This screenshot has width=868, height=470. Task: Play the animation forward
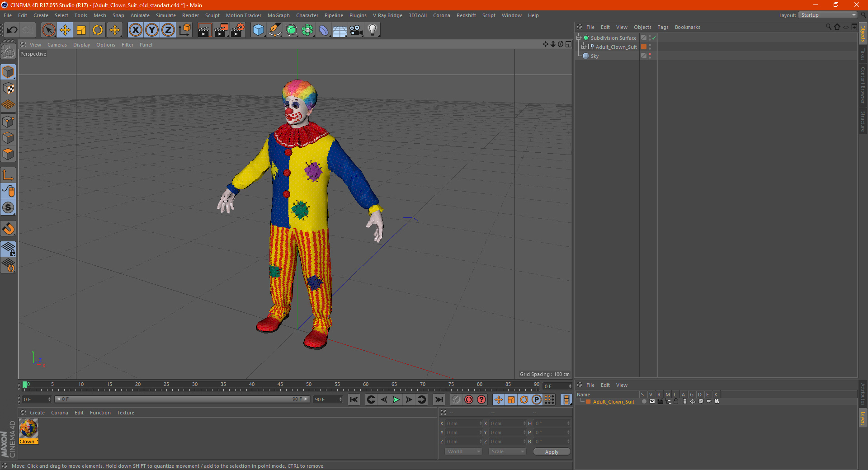(x=396, y=399)
